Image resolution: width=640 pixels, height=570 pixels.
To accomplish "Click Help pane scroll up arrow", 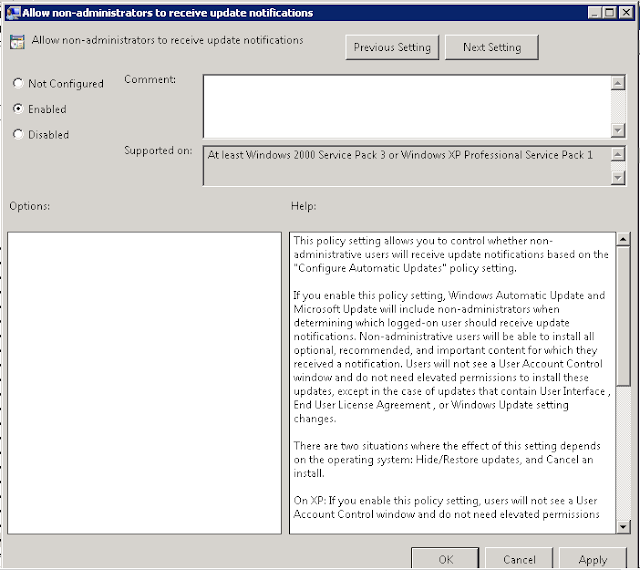I will (623, 239).
